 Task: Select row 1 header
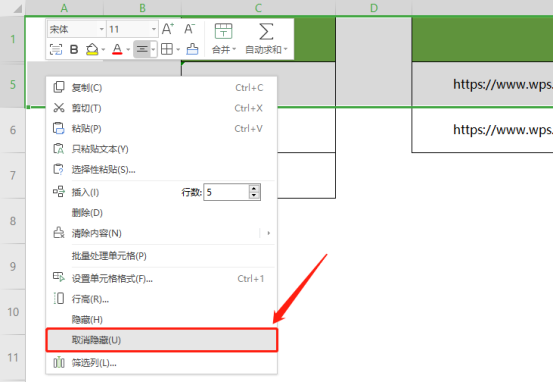[x=13, y=39]
